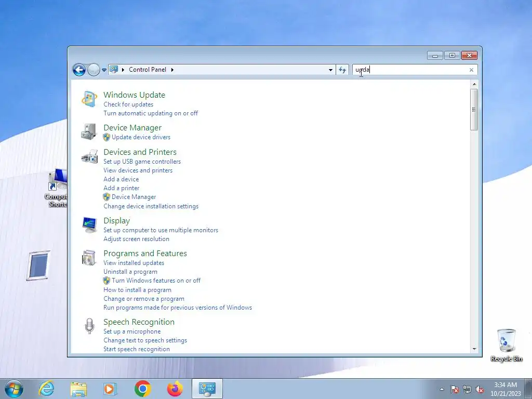The height and width of the screenshot is (399, 532).
Task: Launch Google Chrome from the taskbar
Action: click(x=142, y=389)
